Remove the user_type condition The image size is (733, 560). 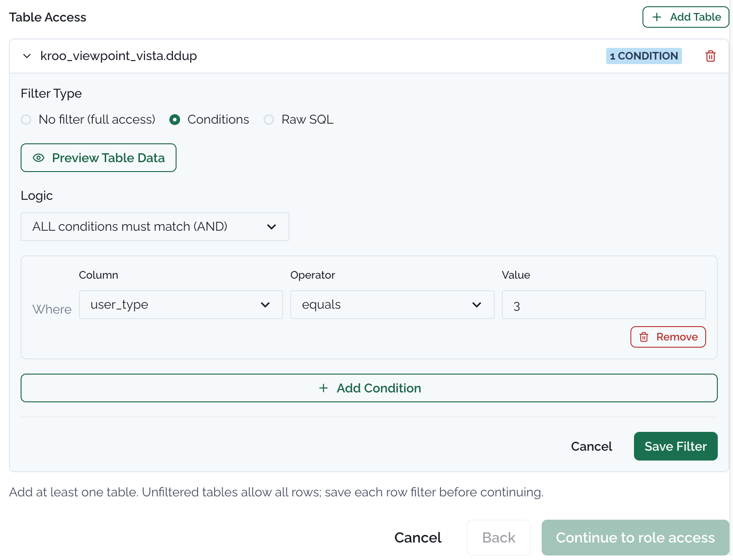click(668, 337)
